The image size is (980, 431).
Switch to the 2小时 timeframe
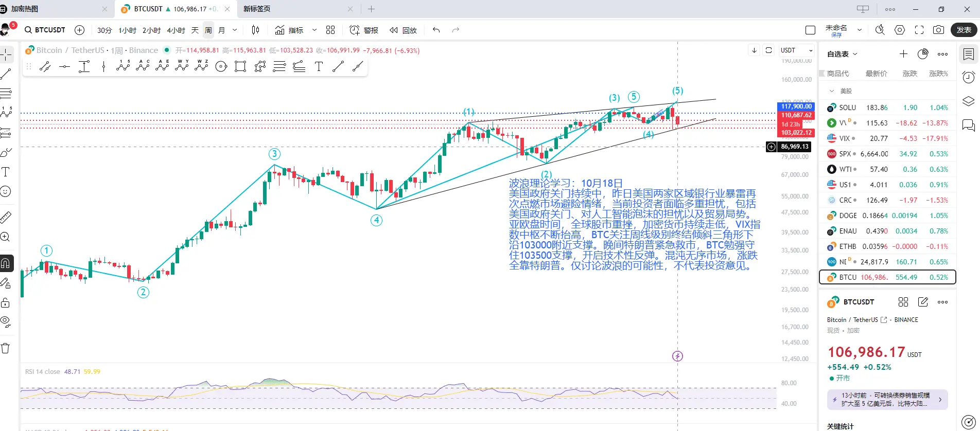[152, 30]
